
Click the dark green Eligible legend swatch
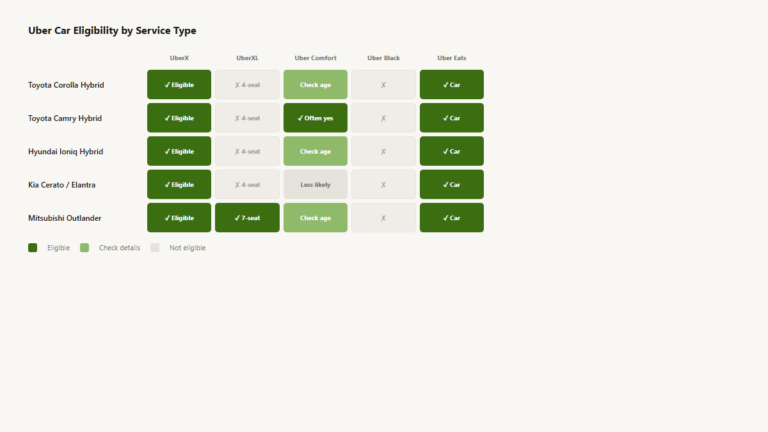32,248
